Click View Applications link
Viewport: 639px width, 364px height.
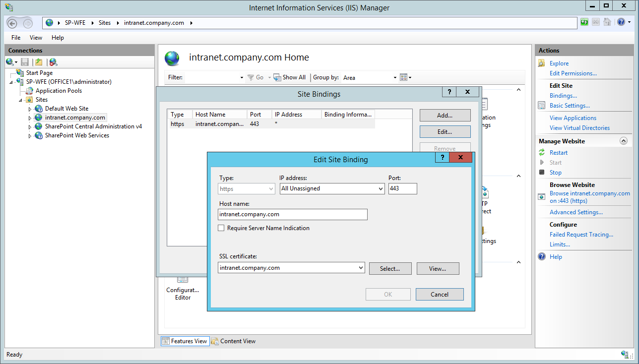pos(573,118)
